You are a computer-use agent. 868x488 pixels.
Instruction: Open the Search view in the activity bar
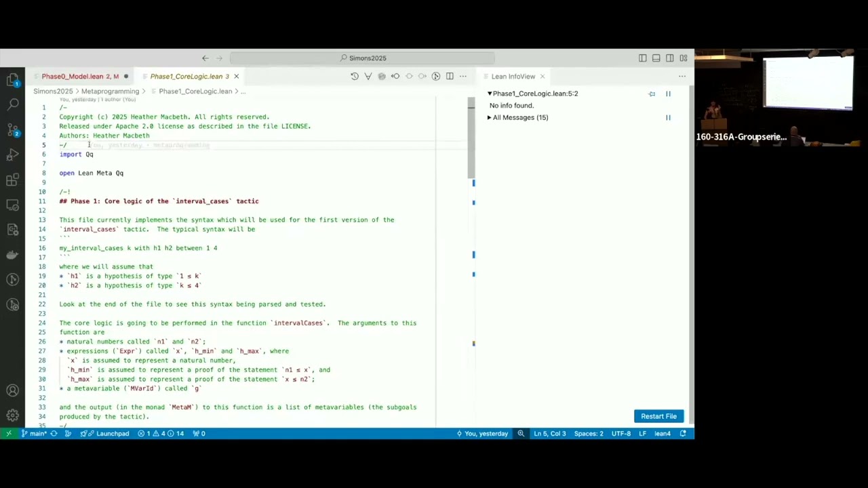click(12, 104)
